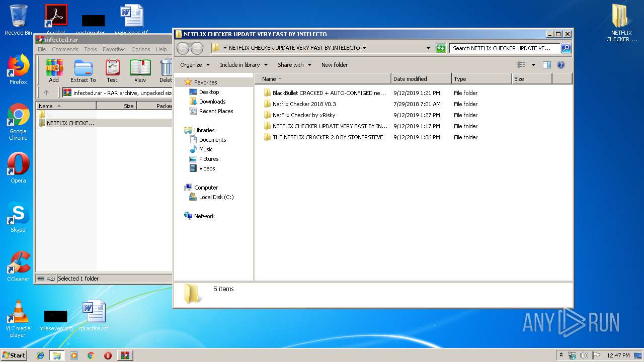
Task: Open the Share with dropdown
Action: [x=294, y=65]
